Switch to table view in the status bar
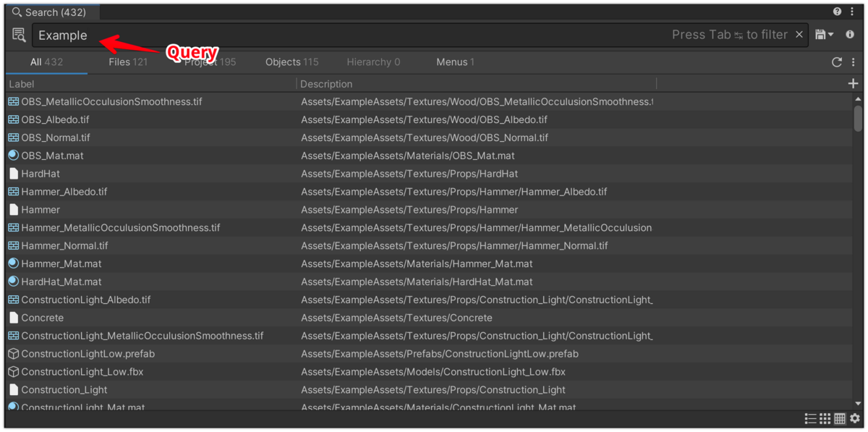Viewport: 868px width, 432px height. [840, 418]
